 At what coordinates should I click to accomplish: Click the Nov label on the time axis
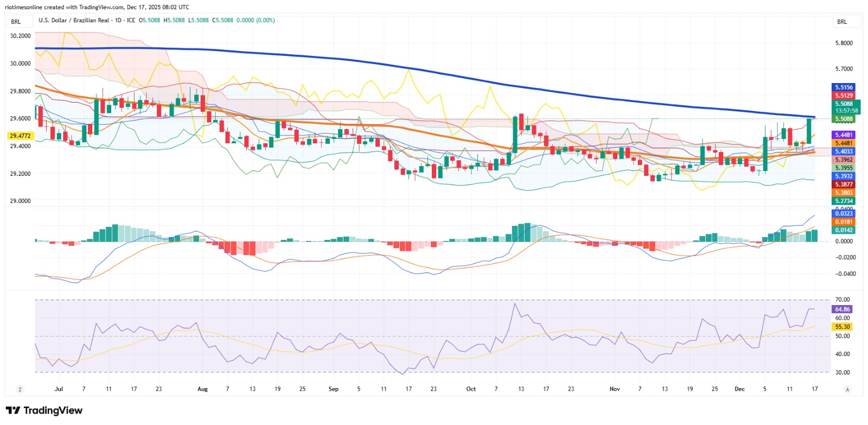[x=615, y=389]
